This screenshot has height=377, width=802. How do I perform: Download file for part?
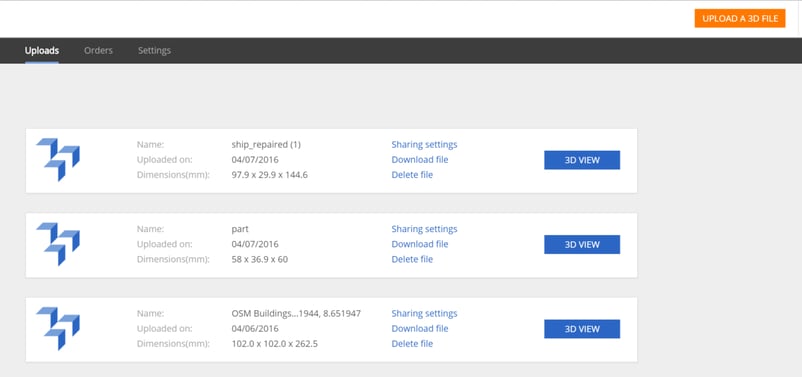(x=420, y=244)
